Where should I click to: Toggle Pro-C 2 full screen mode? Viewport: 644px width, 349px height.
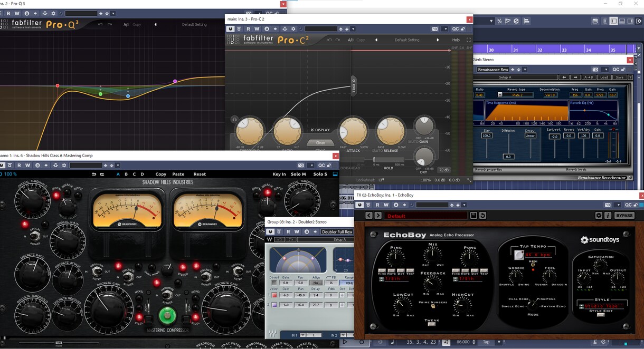point(469,40)
